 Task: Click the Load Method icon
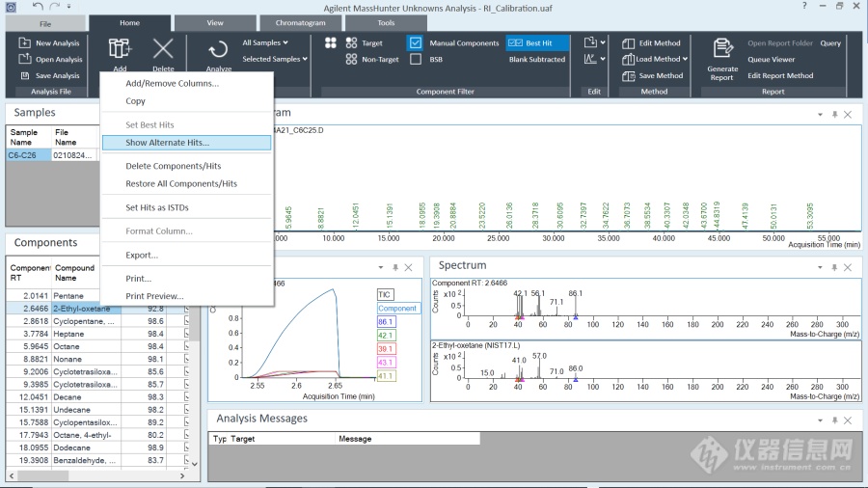pos(628,59)
